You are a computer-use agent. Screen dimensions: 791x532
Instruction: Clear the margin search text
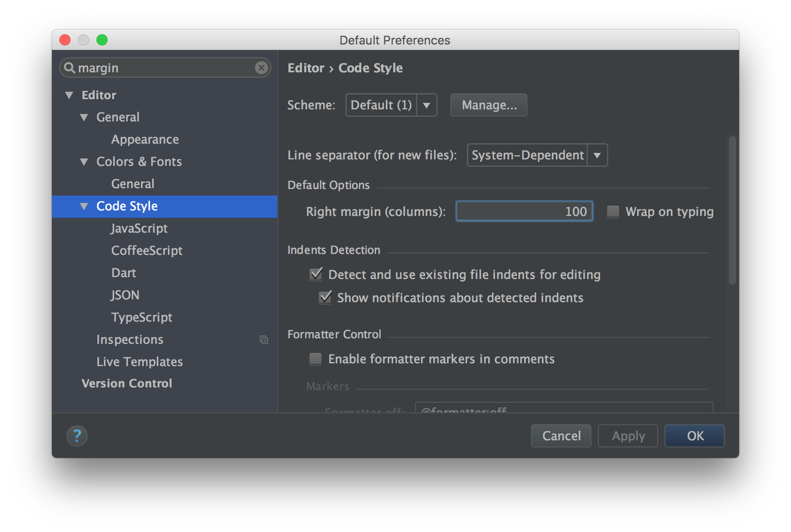pos(262,68)
